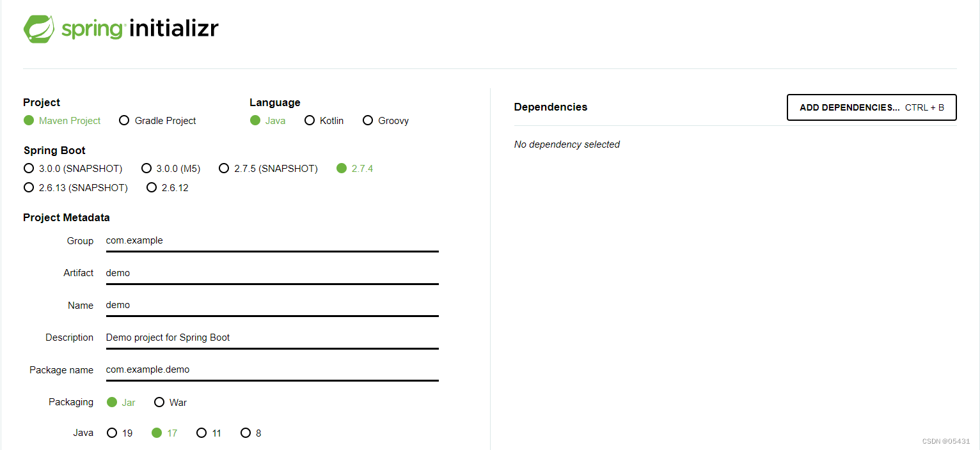Select Java version 11
Viewport: 980px width, 450px height.
pyautogui.click(x=209, y=433)
